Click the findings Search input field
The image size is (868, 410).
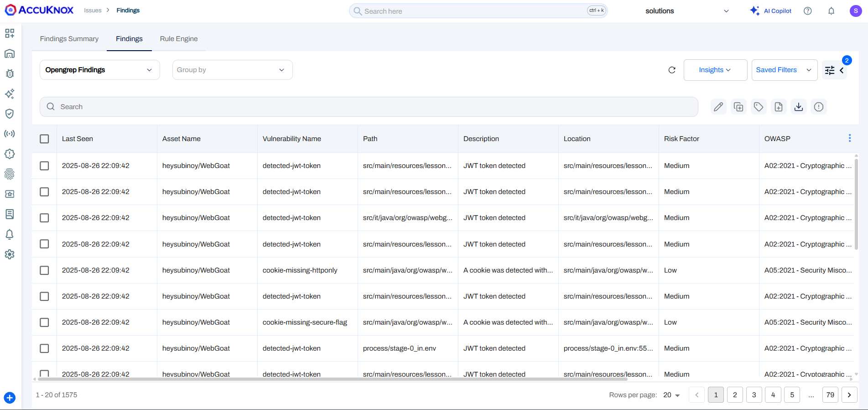369,107
